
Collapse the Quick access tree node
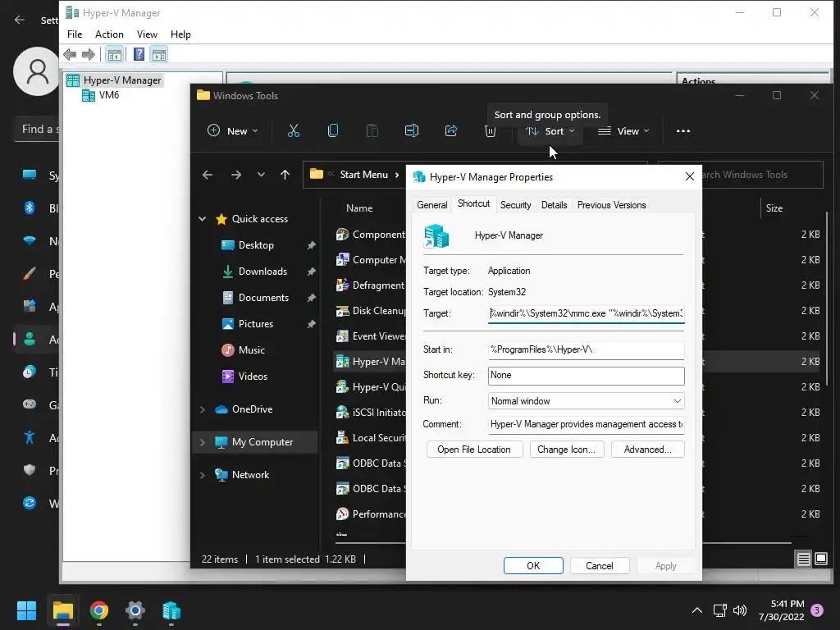(203, 218)
